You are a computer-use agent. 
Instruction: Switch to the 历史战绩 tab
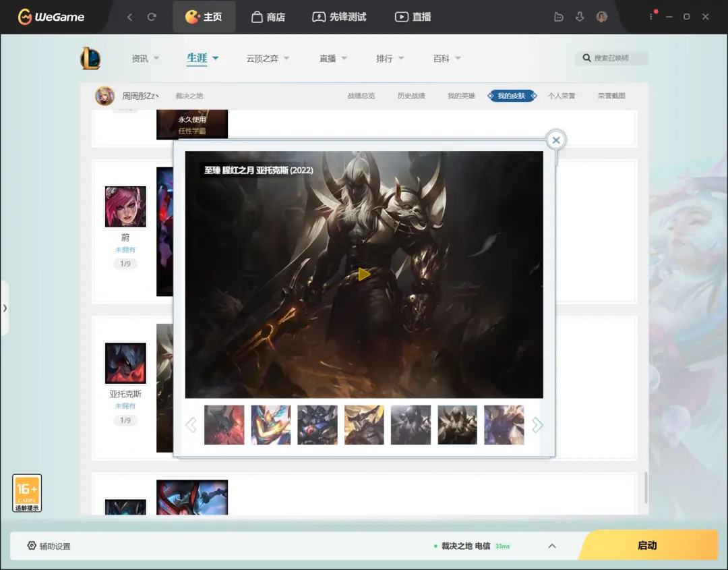[411, 96]
